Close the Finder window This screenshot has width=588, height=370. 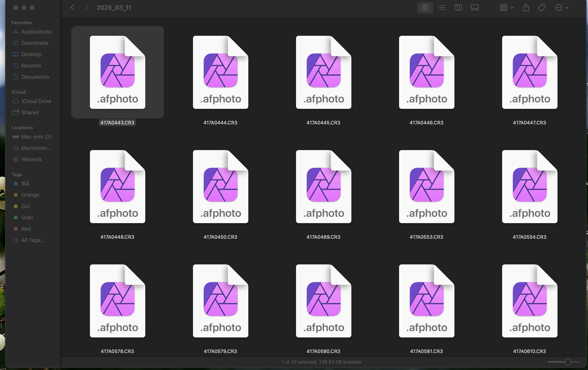tap(16, 7)
